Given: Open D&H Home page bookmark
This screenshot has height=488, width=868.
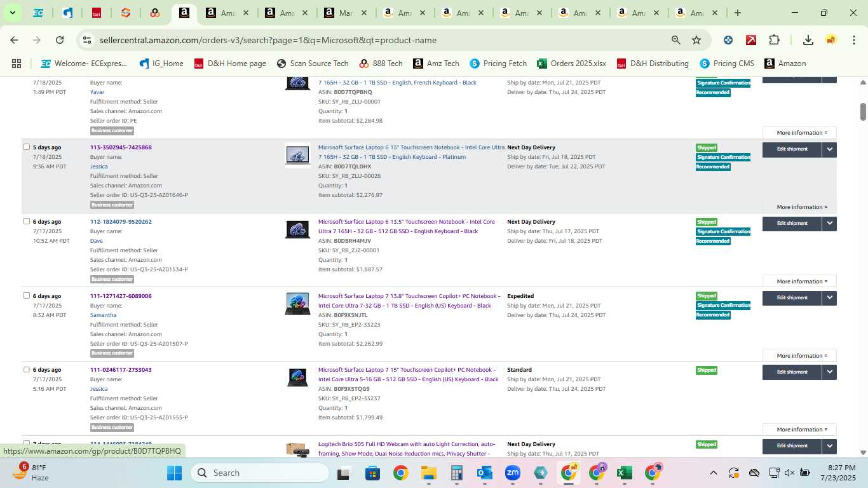Looking at the screenshot, I should click(x=230, y=64).
